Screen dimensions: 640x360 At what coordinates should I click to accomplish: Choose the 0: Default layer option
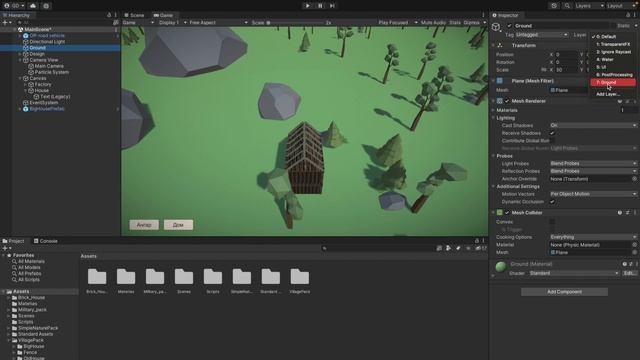[x=613, y=36]
